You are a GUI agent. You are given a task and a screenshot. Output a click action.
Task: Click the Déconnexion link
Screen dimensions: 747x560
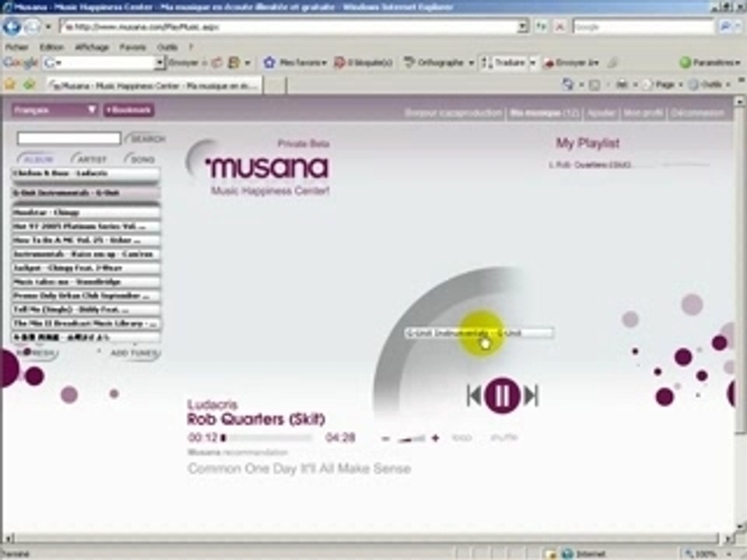(698, 114)
